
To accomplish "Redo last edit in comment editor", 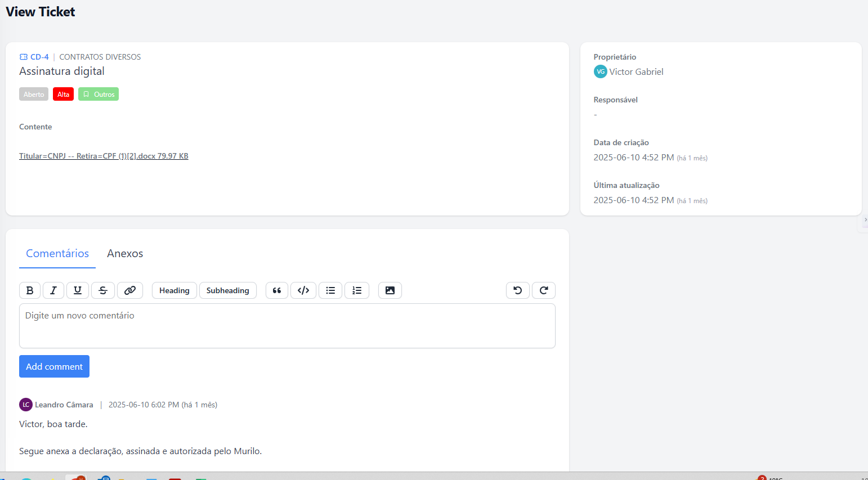I will click(544, 290).
